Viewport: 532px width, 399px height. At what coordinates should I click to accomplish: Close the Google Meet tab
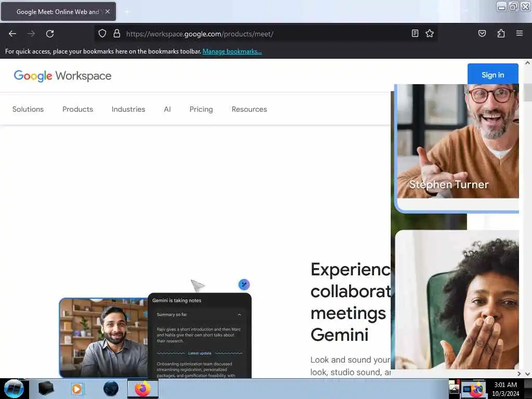coord(108,11)
